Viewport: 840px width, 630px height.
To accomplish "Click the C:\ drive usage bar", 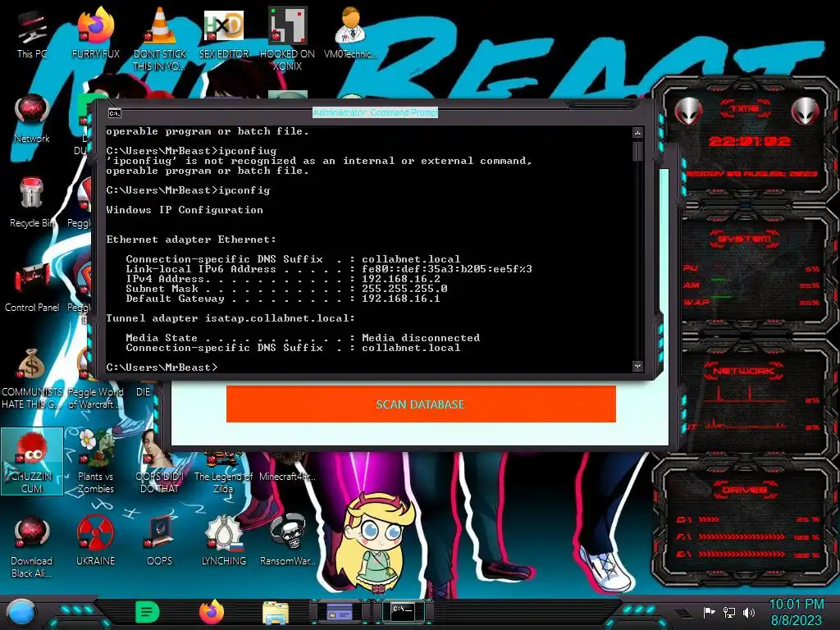I will point(709,519).
